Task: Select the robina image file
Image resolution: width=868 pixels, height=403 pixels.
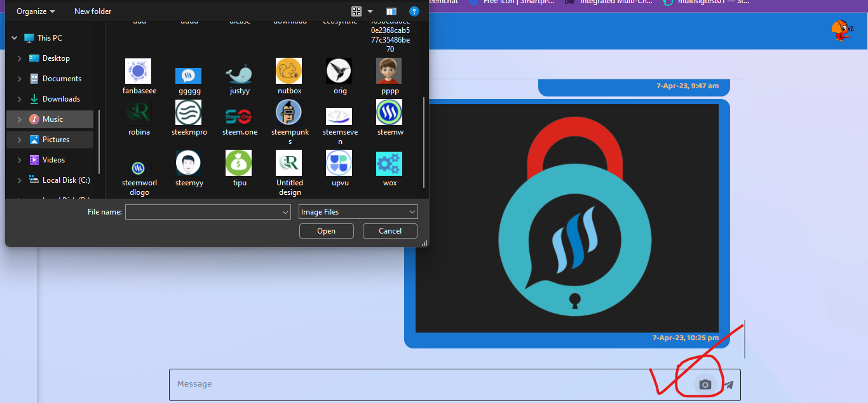Action: coord(139,118)
